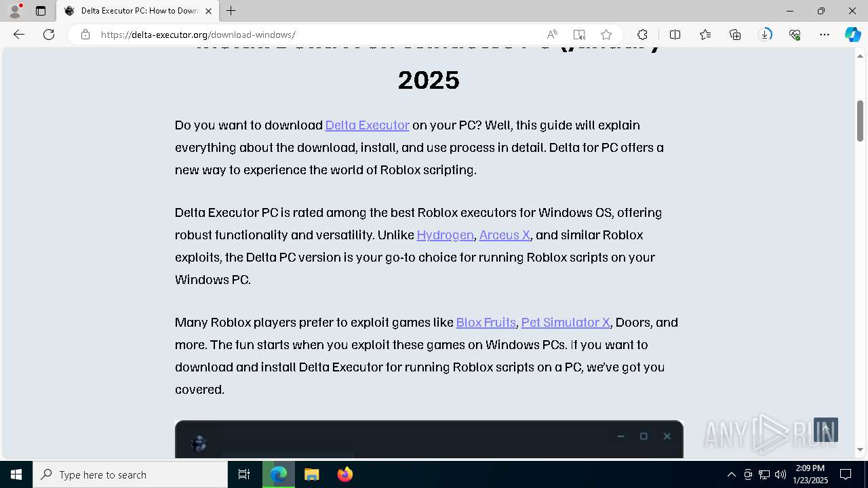Toggle split screen view

pos(675,35)
